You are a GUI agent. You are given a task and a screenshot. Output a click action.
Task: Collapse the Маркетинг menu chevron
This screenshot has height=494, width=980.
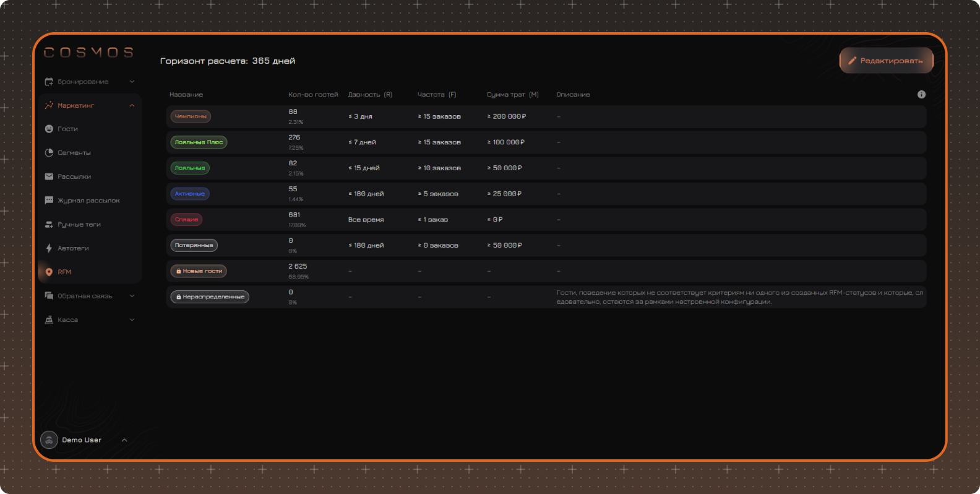pos(132,105)
